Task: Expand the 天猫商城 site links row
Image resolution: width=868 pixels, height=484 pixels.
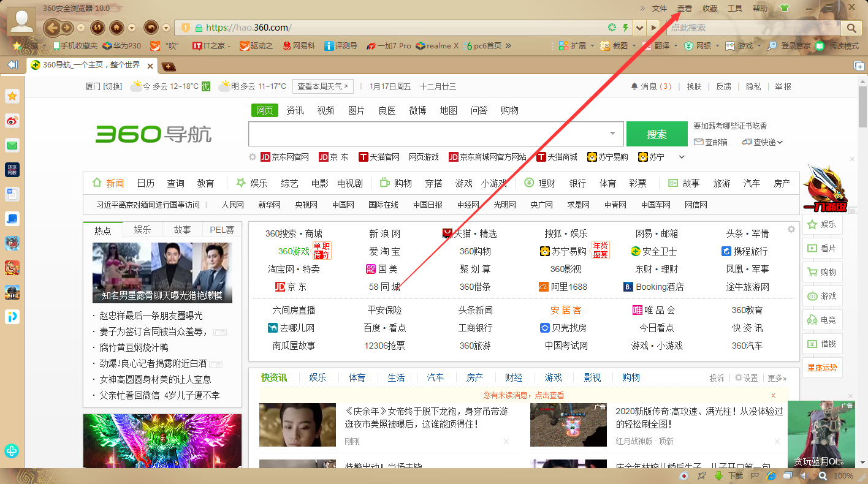Action: pyautogui.click(x=681, y=157)
